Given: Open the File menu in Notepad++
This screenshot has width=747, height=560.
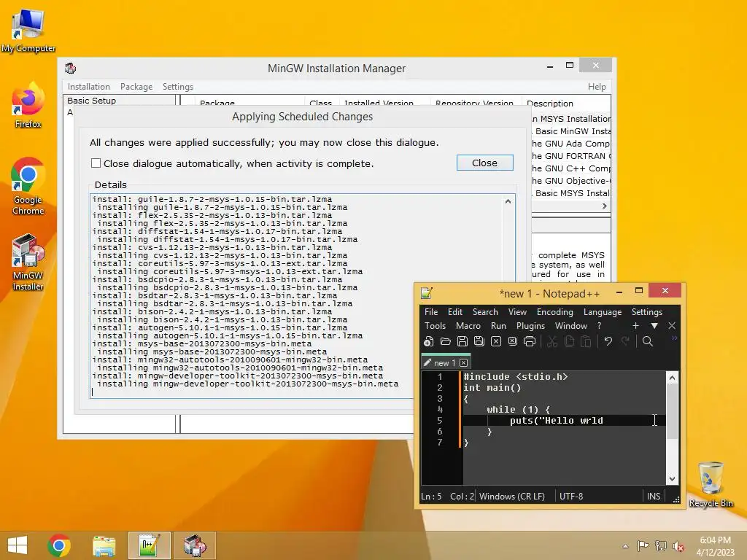Looking at the screenshot, I should pos(431,312).
